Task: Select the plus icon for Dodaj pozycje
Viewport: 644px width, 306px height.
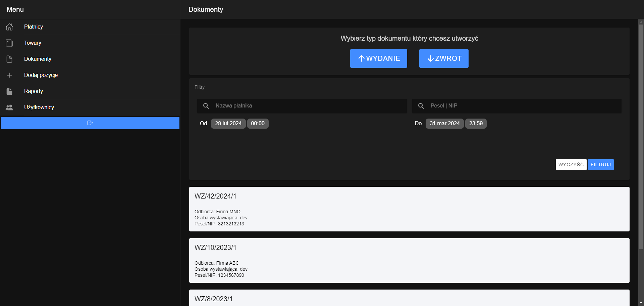Action: [x=9, y=75]
